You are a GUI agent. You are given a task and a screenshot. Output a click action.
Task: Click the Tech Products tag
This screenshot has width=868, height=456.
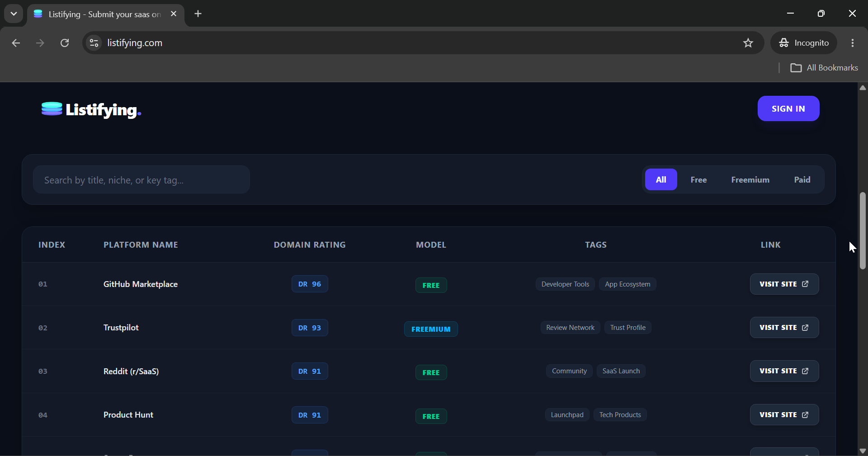[620, 415]
